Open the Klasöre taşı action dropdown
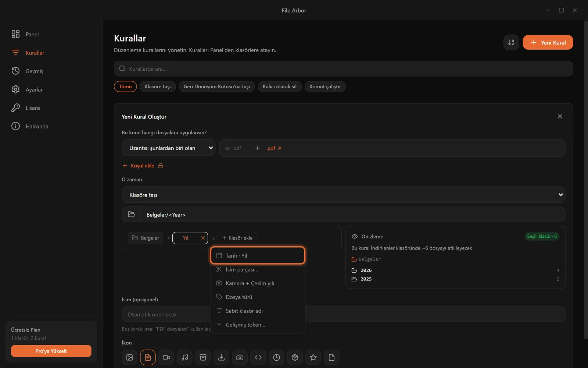Viewport: 588px width, 368px height. [x=343, y=195]
